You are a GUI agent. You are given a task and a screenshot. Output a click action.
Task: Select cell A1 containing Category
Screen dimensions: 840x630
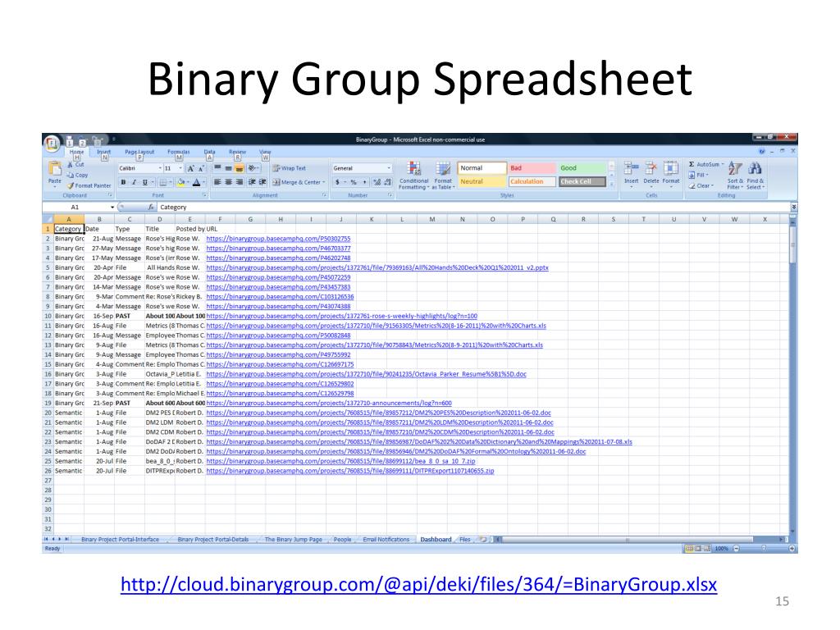click(69, 229)
